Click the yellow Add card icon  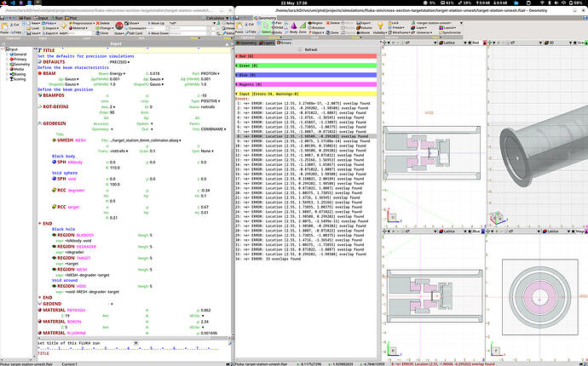[x=63, y=26]
